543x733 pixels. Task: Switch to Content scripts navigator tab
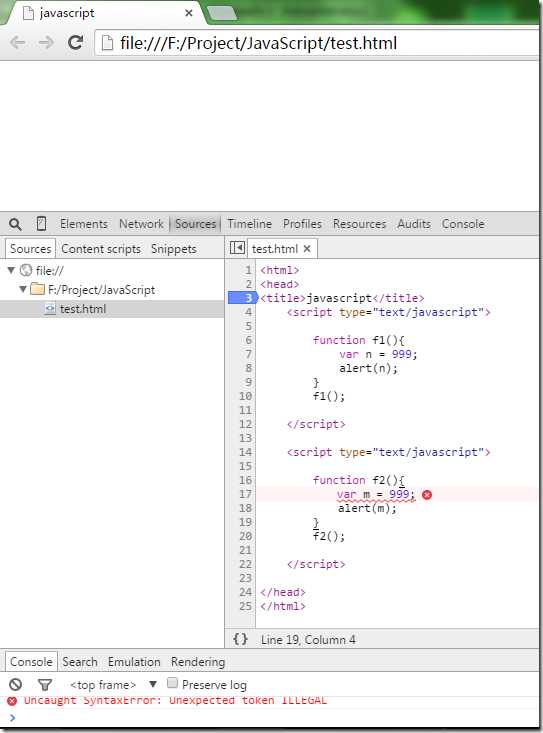(101, 249)
